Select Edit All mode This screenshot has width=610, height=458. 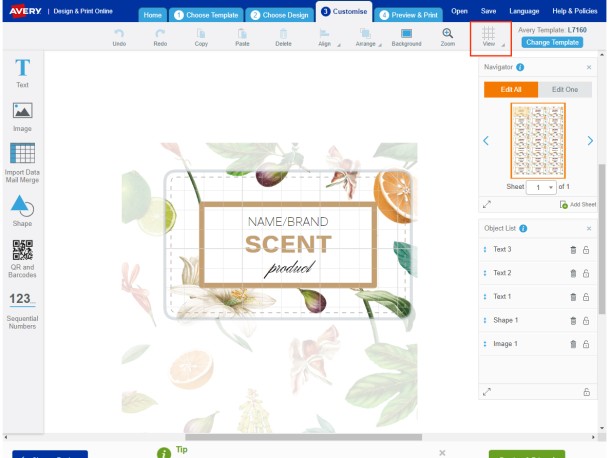[511, 89]
